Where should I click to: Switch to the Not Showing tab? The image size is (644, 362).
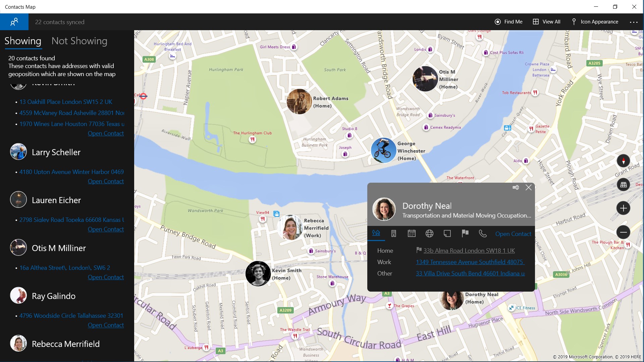click(x=79, y=41)
